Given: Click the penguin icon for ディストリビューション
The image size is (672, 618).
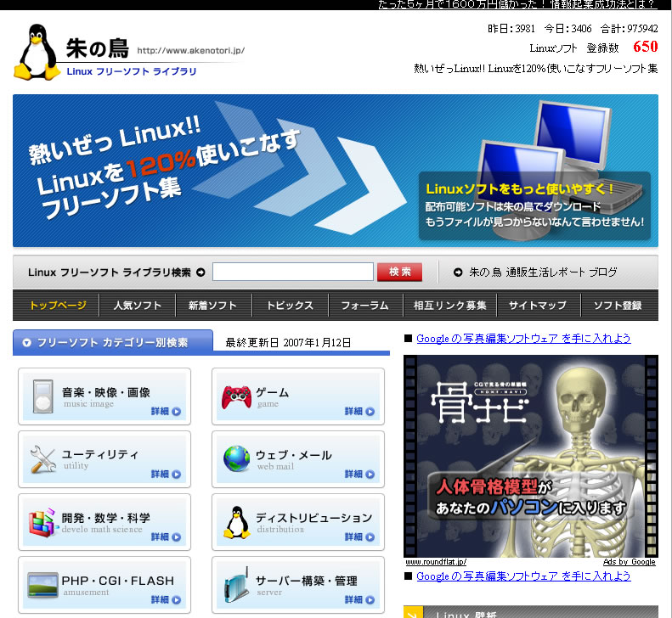Looking at the screenshot, I should 236,522.
